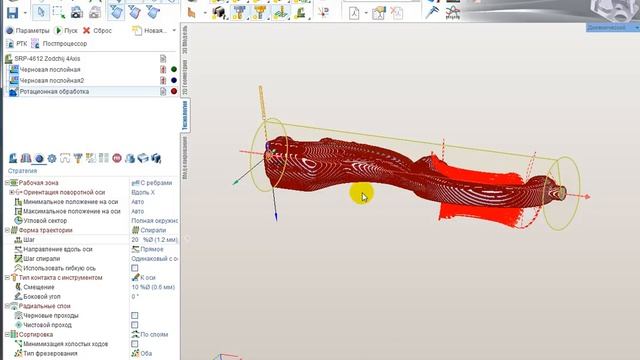The height and width of the screenshot is (360, 640).
Task: Click the camera screenshot icon
Action: tap(77, 13)
